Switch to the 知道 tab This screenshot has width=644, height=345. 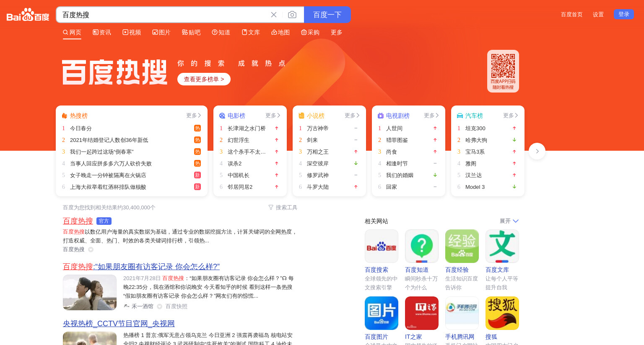point(221,32)
